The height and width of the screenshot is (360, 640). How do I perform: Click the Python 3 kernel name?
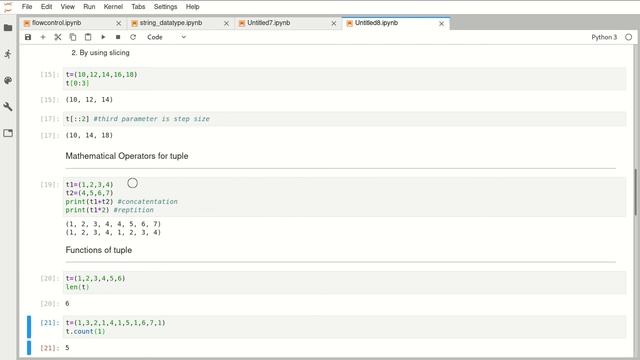tap(604, 37)
